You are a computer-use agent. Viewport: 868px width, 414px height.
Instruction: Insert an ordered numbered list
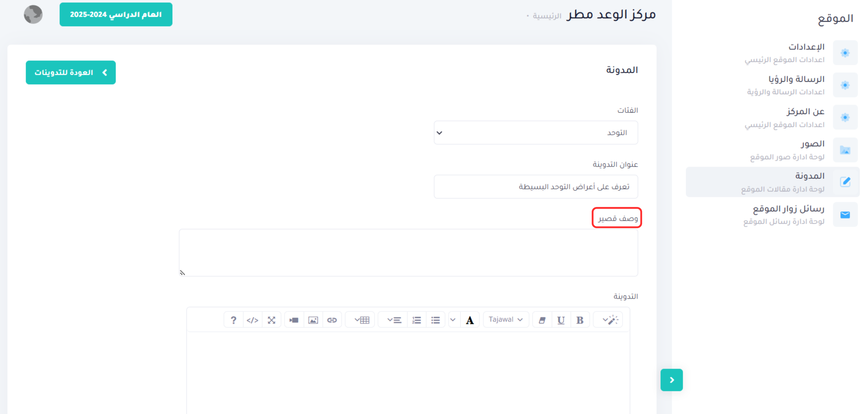[417, 320]
